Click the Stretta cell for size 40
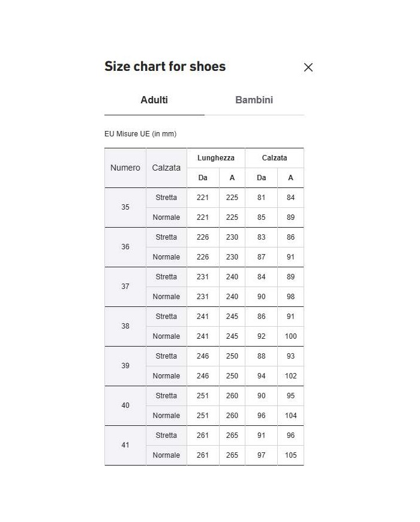This screenshot has height=522, width=420. click(x=166, y=396)
